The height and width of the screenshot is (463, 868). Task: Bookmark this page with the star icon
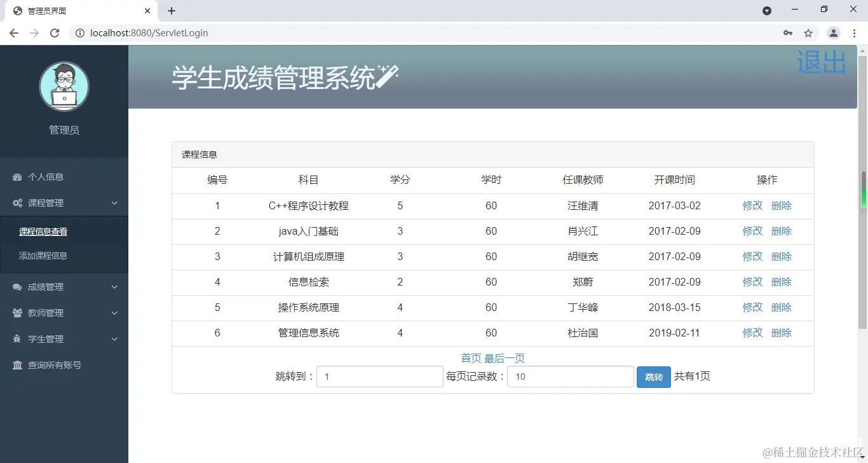(x=808, y=33)
